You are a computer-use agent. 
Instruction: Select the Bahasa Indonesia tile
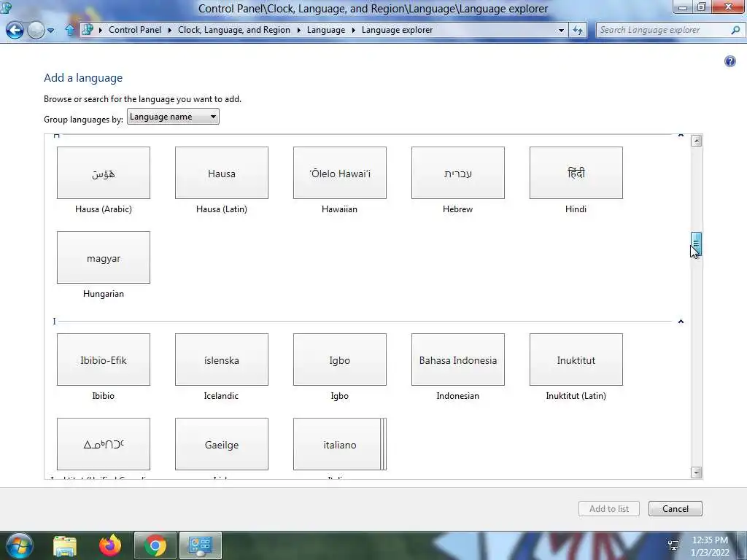(x=458, y=359)
